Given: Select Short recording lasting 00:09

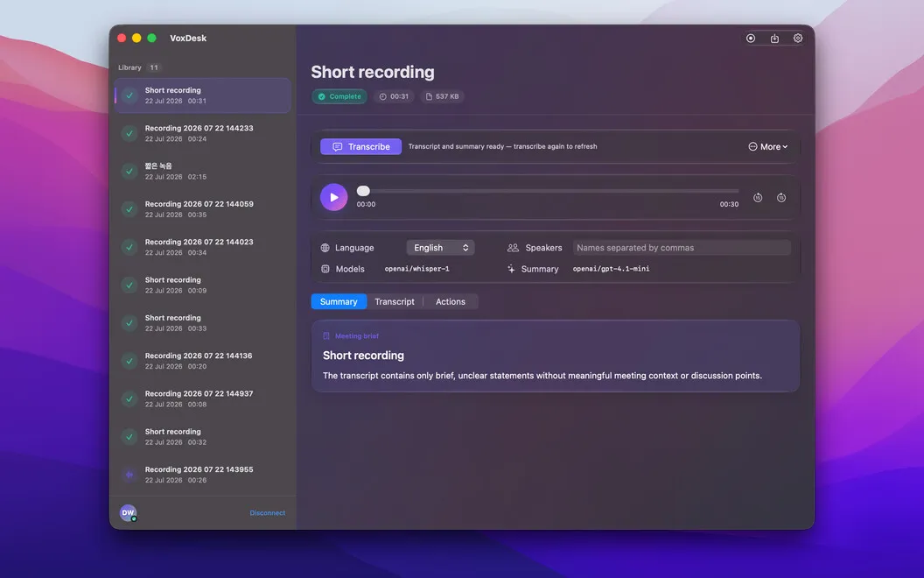Looking at the screenshot, I should (203, 285).
